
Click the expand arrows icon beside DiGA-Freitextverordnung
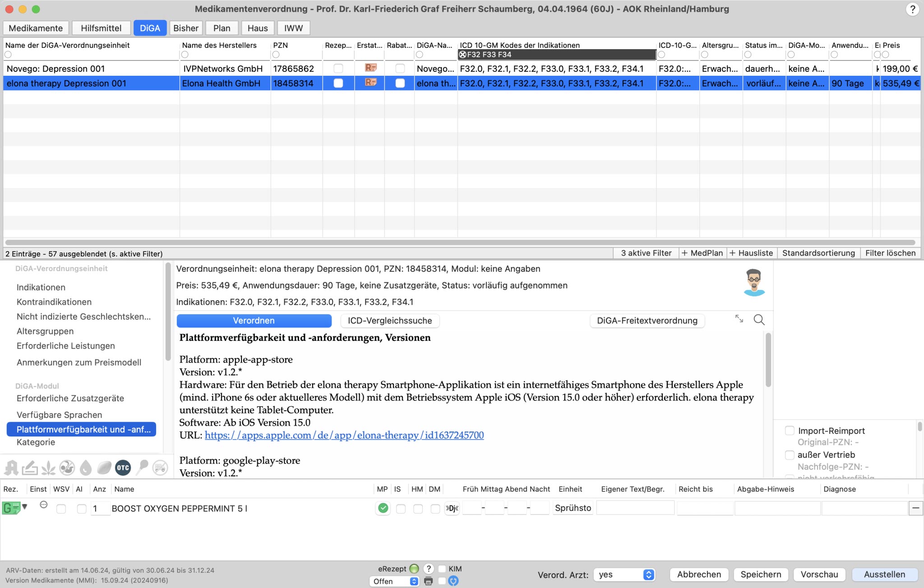[739, 319]
